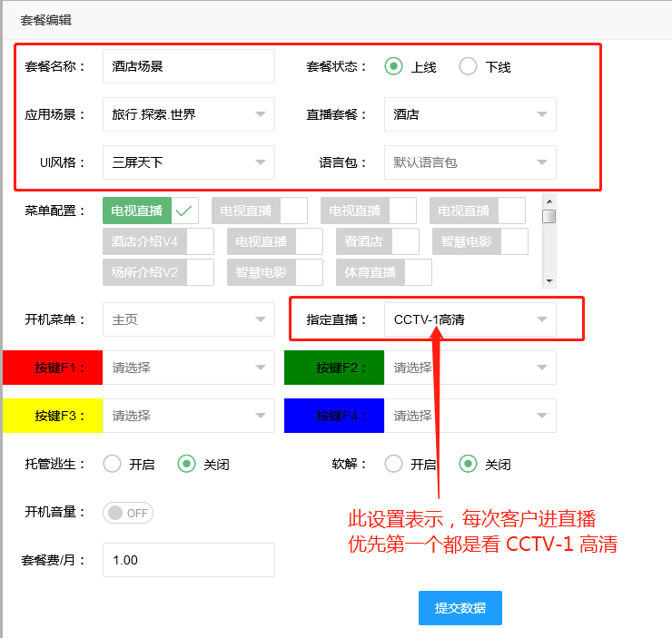Choose 关闭 for the 软解 option

[468, 464]
